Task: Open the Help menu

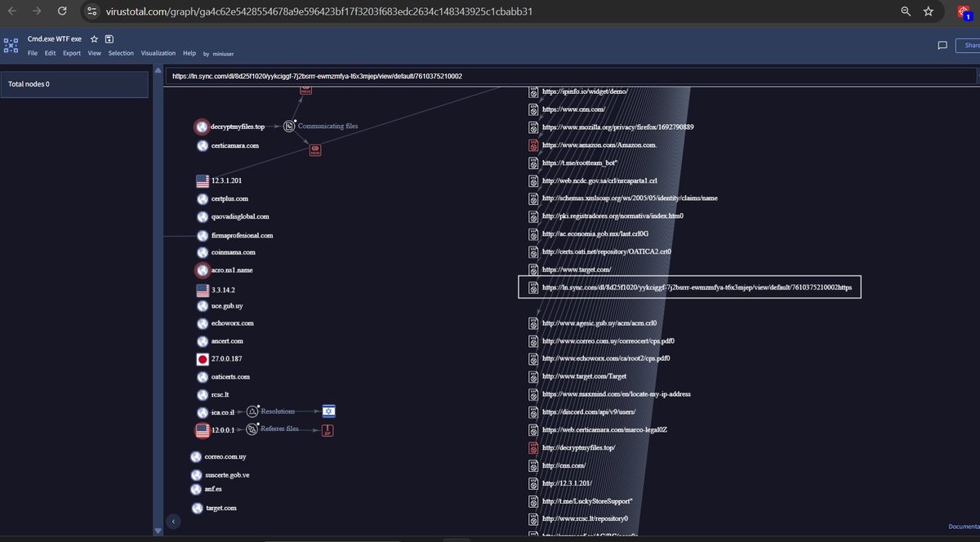Action: point(189,53)
